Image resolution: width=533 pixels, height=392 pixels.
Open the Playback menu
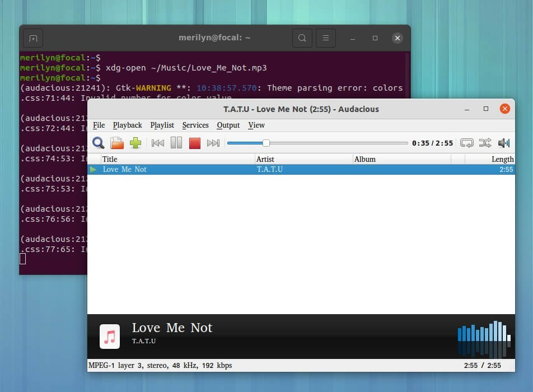(x=127, y=125)
